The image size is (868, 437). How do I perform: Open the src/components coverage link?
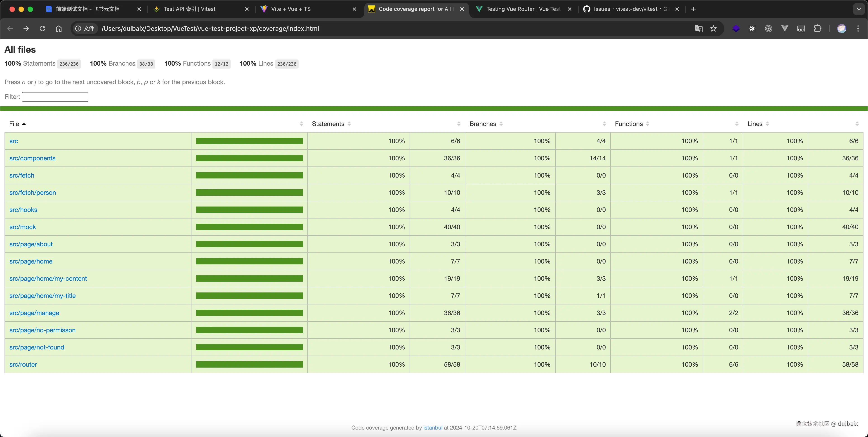tap(32, 158)
